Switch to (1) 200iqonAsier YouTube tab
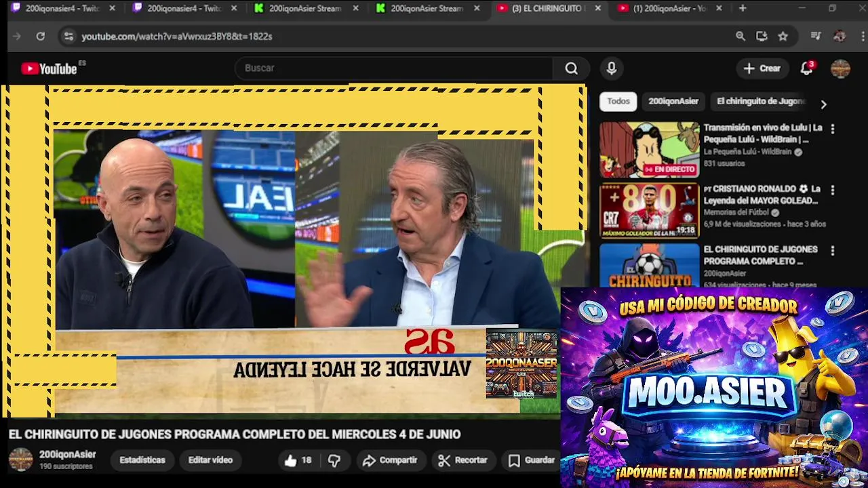The image size is (868, 488). coord(670,8)
